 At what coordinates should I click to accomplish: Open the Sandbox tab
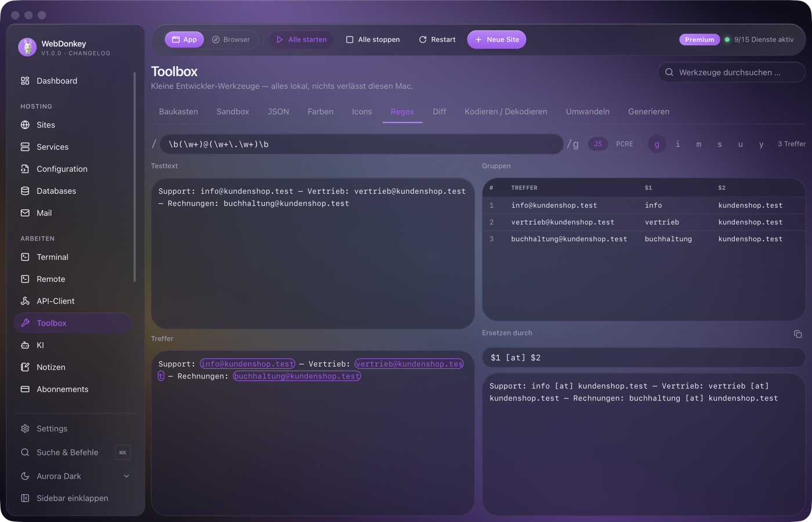coord(233,111)
